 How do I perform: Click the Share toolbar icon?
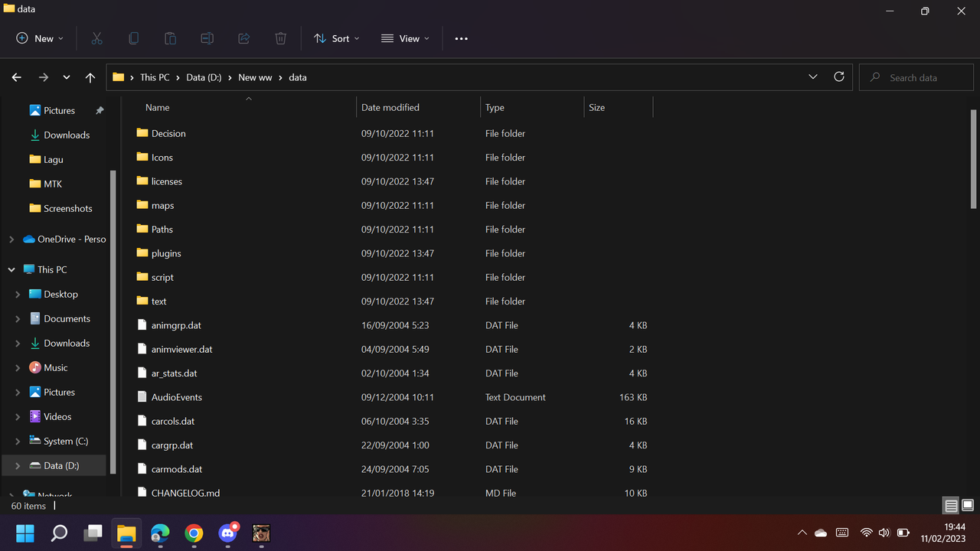pos(243,38)
